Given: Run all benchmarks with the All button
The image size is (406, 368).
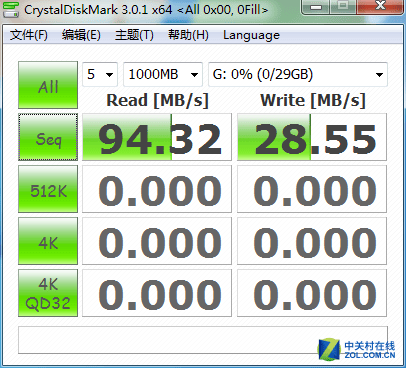Looking at the screenshot, I should (48, 85).
